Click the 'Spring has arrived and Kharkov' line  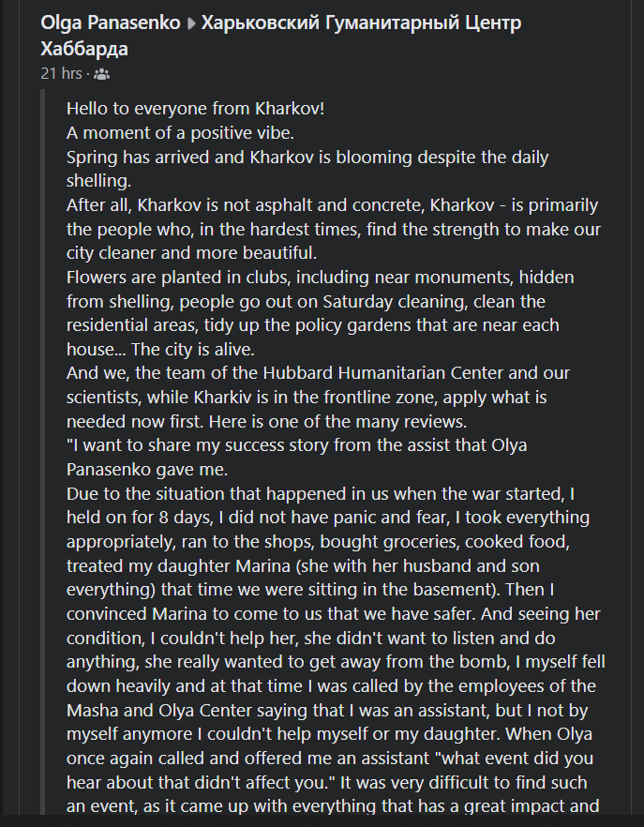coord(307,157)
